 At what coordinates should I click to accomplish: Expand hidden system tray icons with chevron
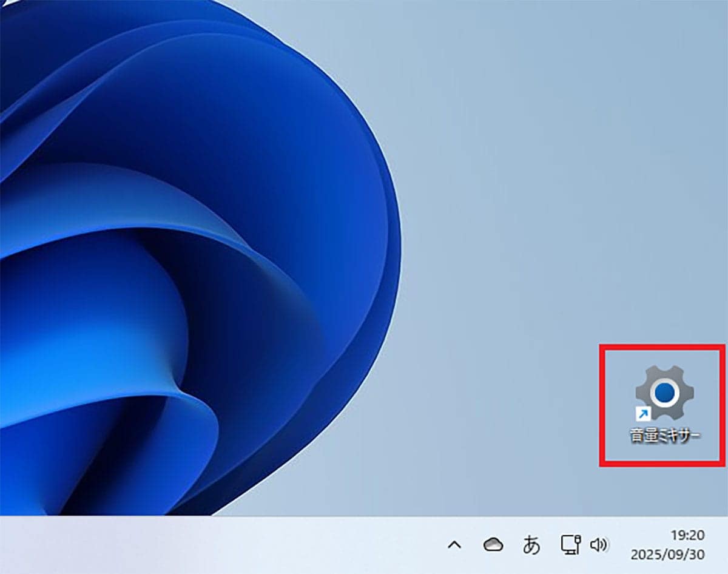(454, 545)
